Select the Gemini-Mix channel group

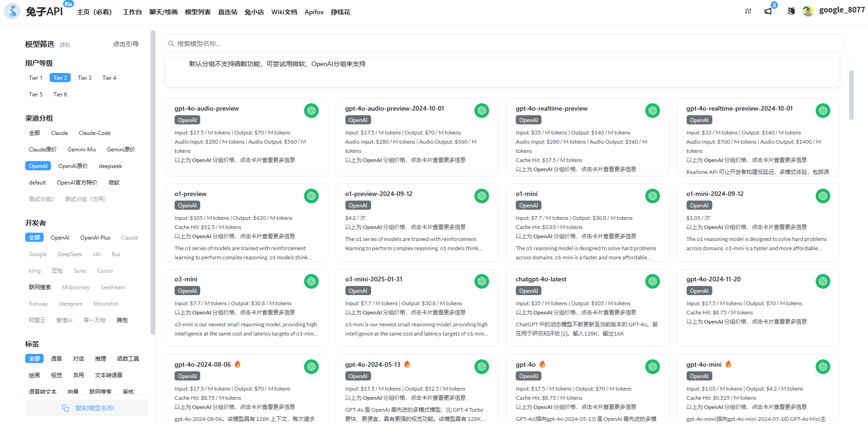[82, 150]
